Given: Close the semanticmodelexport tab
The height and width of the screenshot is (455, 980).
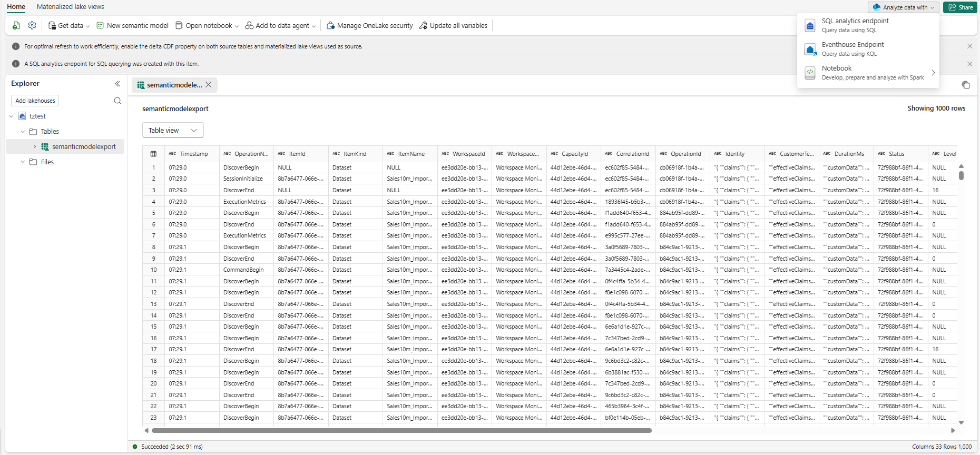Looking at the screenshot, I should click(x=209, y=85).
